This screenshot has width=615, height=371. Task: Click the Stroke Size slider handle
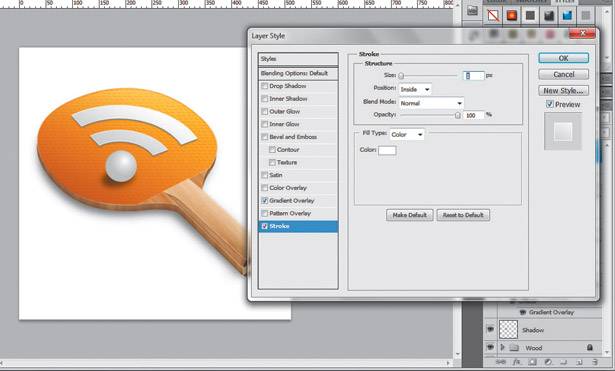401,76
